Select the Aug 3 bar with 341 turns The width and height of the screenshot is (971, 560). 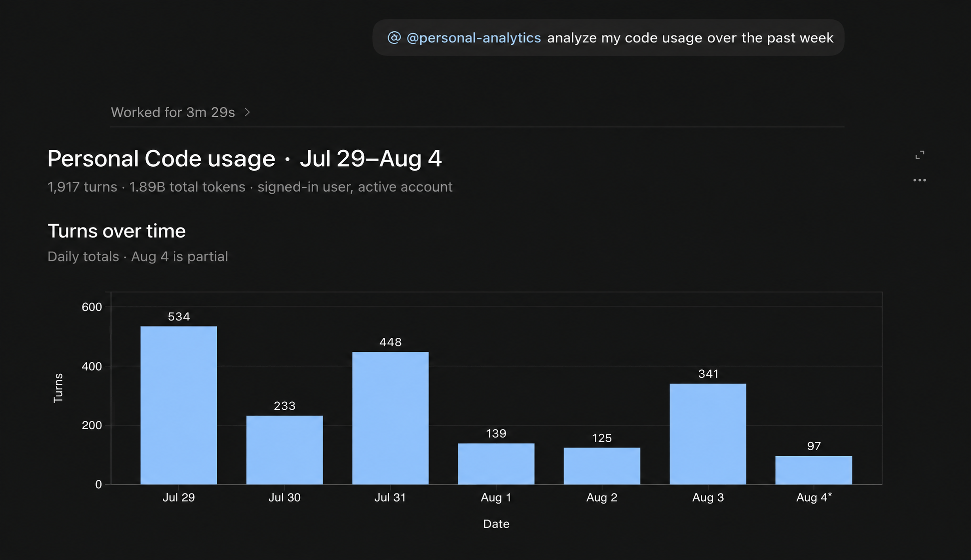708,434
